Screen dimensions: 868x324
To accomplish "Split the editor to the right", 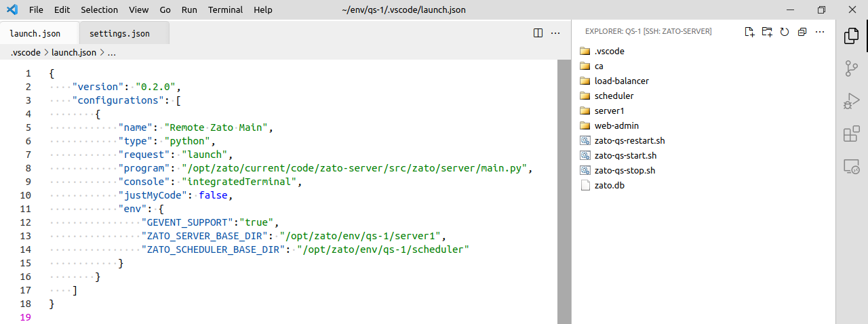I will click(538, 33).
